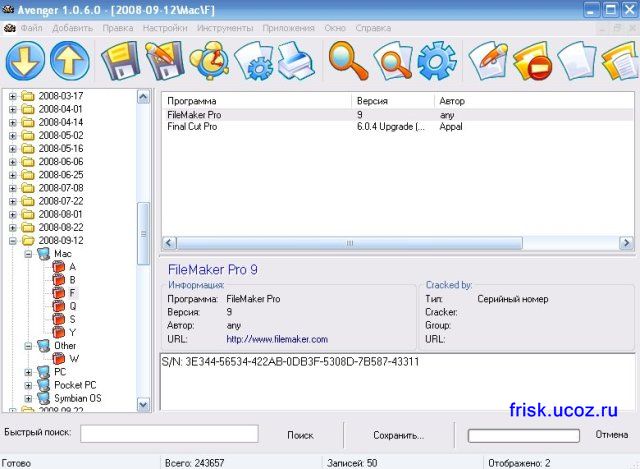The image size is (640, 469).
Task: Click list scroll left arrow
Action: click(x=169, y=243)
